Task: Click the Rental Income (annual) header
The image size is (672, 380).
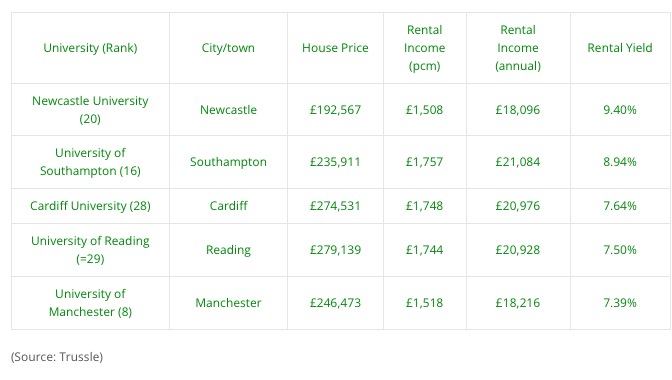Action: point(518,48)
